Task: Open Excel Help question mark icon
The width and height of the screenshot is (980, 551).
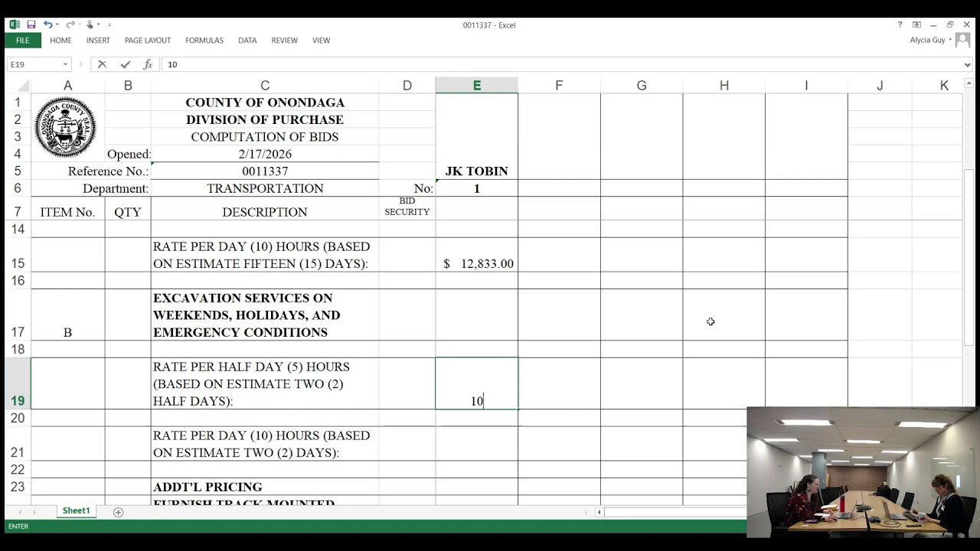Action: (900, 24)
